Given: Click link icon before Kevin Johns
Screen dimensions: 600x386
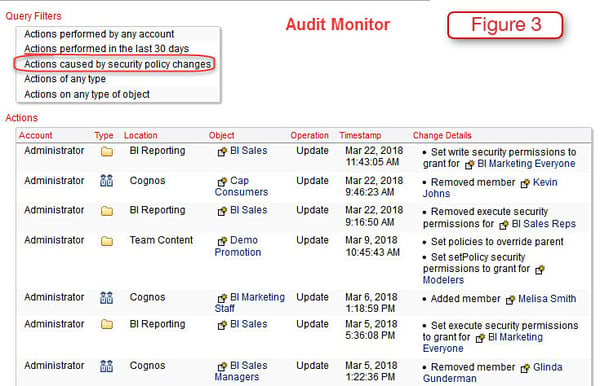Looking at the screenshot, I should (x=525, y=184).
